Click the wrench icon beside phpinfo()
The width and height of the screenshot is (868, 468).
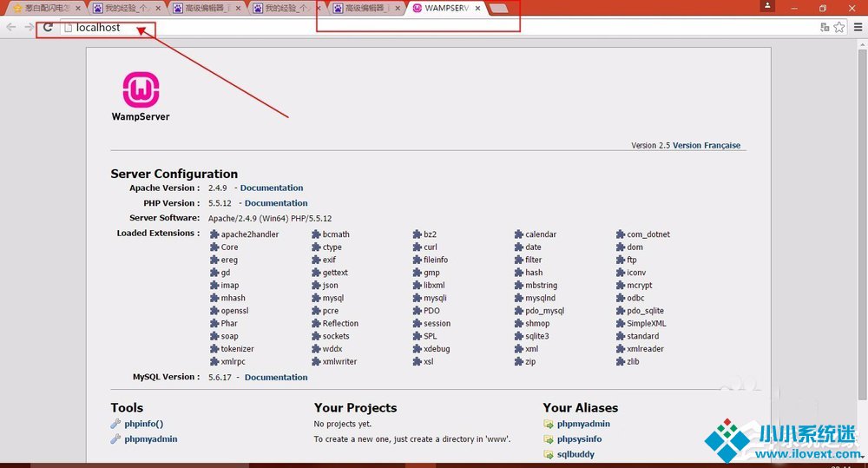pyautogui.click(x=115, y=424)
